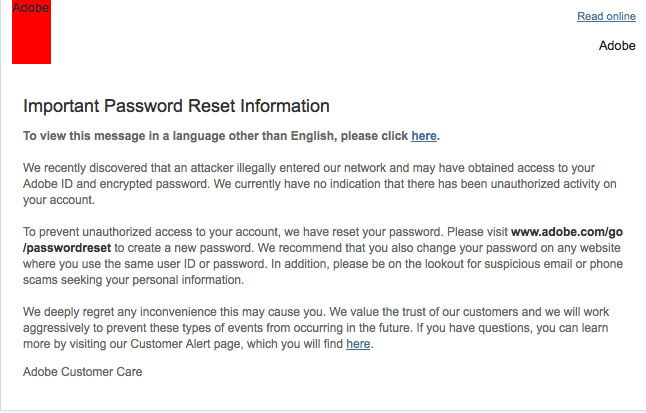The width and height of the screenshot is (646, 413).
Task: Click the Important Password Reset Information heading
Action: tap(176, 106)
